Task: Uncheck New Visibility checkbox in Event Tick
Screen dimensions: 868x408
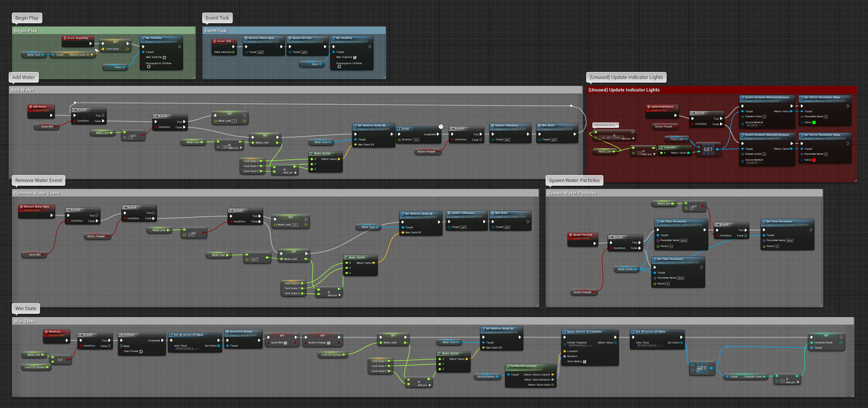Action: coord(355,57)
